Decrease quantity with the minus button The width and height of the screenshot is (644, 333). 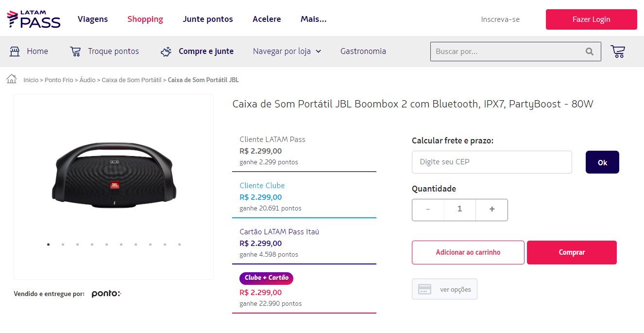[x=428, y=210]
